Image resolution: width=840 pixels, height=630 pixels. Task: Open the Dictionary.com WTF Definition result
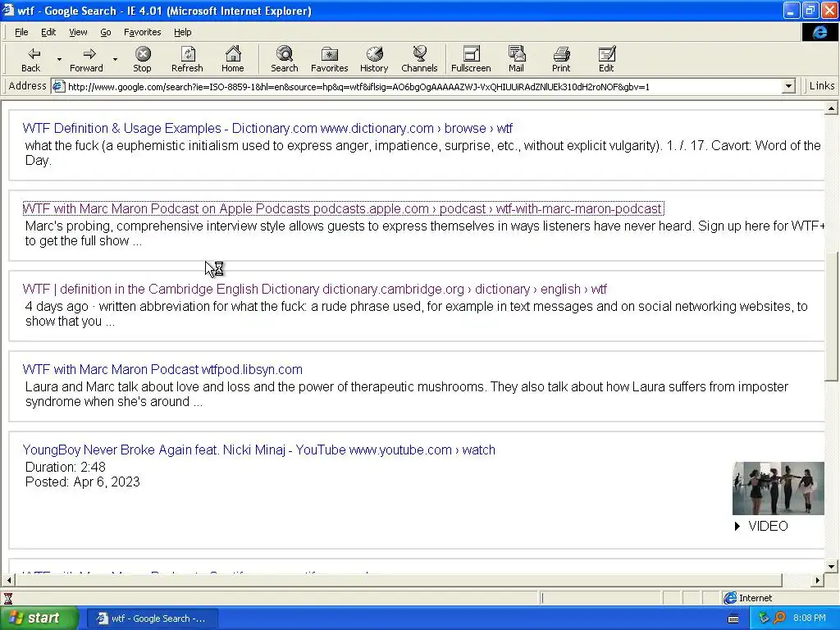(267, 129)
